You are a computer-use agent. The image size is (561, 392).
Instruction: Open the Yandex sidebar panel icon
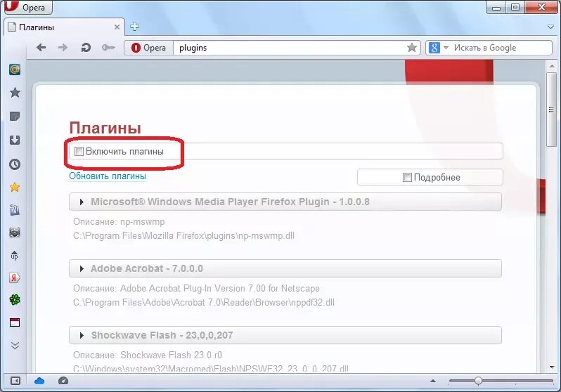click(15, 277)
